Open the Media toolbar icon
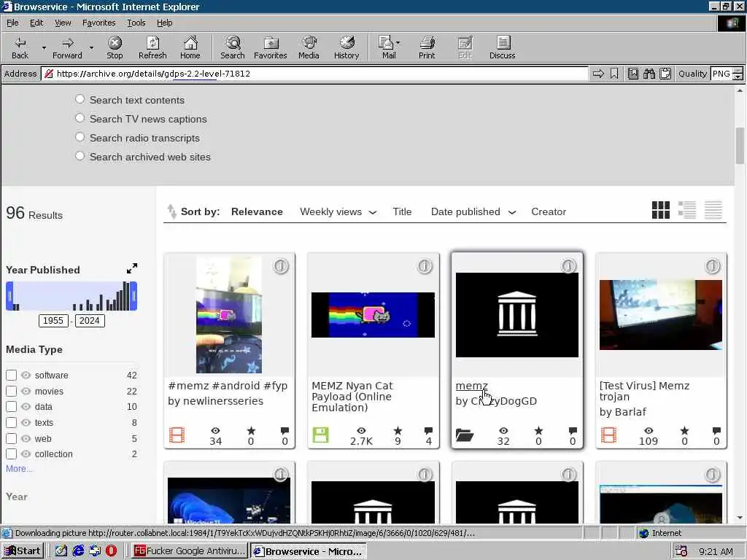747x560 pixels. [x=309, y=48]
